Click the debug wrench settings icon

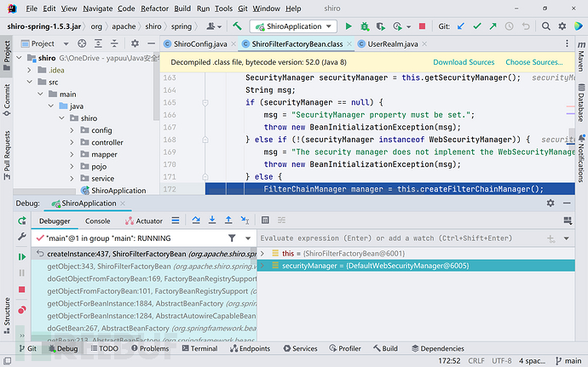tap(22, 237)
